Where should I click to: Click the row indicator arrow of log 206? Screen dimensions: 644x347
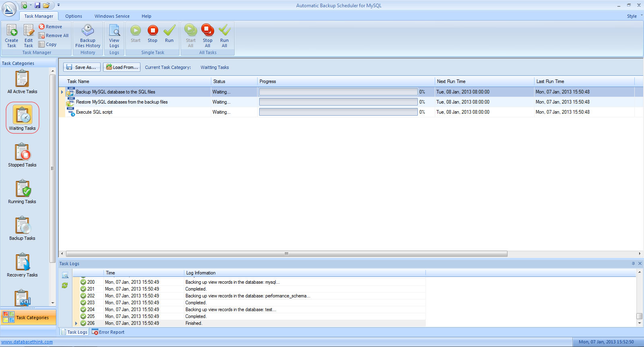(76, 323)
